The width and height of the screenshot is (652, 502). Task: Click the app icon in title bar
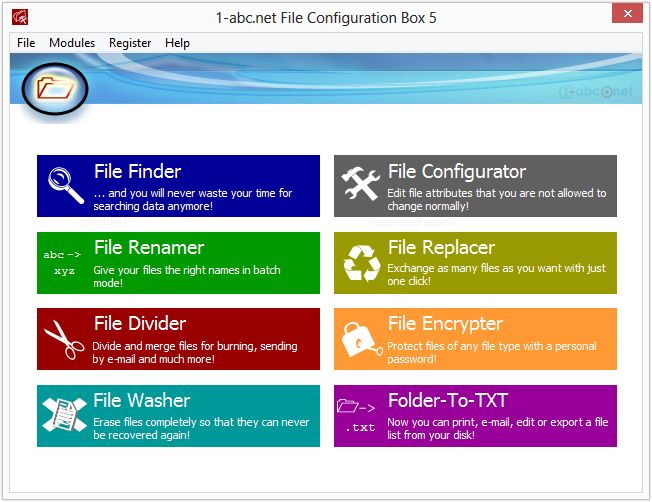click(20, 17)
